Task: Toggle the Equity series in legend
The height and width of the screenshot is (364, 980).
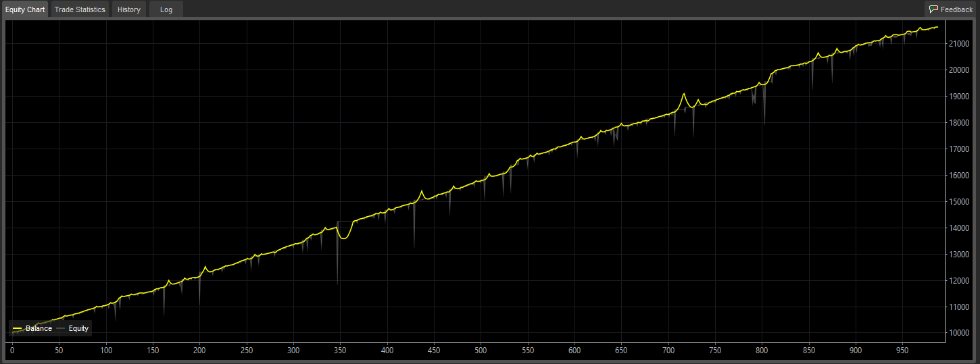Action: pos(72,328)
